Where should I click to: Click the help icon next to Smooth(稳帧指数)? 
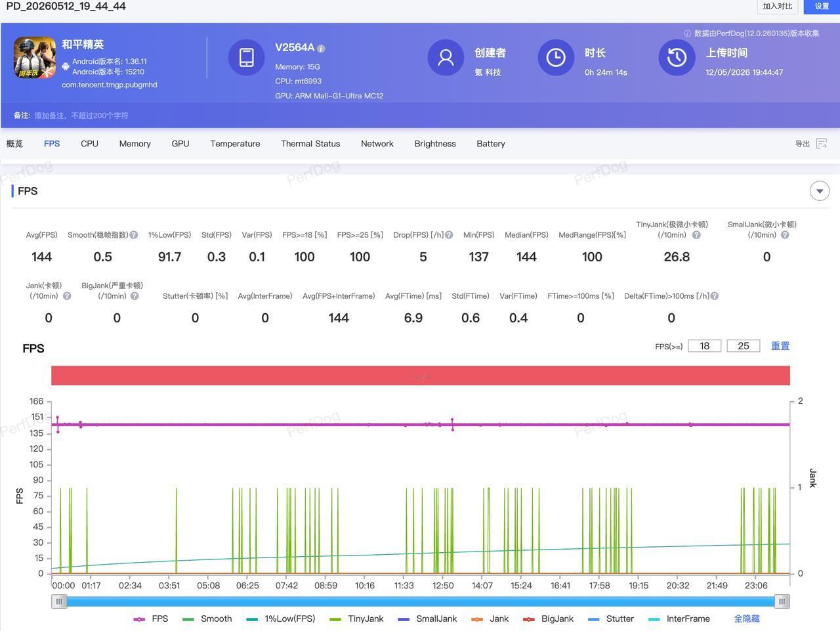[134, 235]
